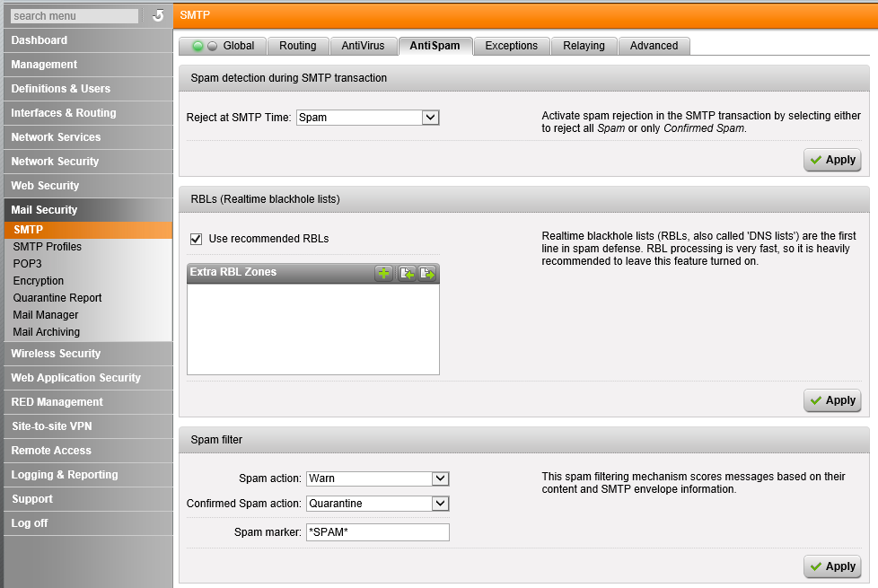The height and width of the screenshot is (588, 878).
Task: Open SMTP Profiles submenu item
Action: pyautogui.click(x=88, y=247)
